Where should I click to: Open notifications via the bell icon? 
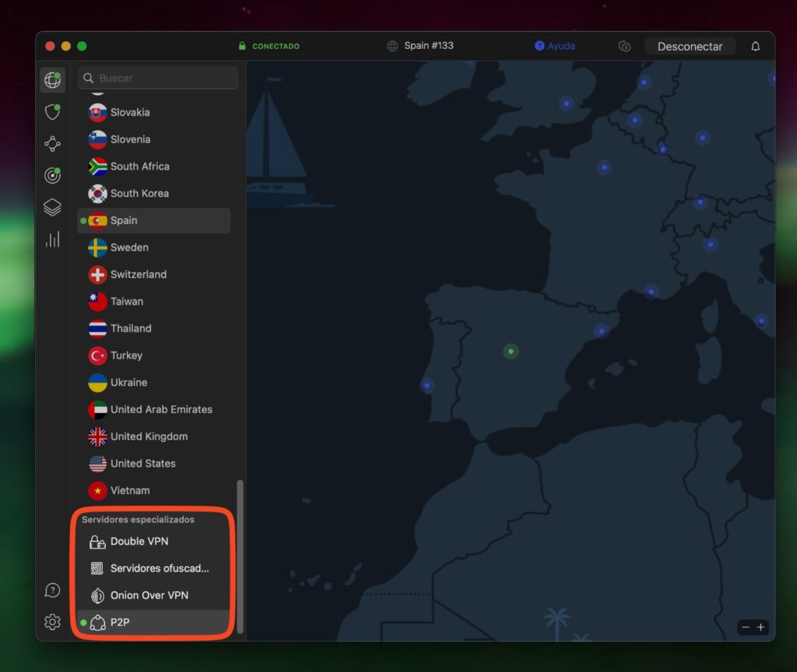[755, 46]
